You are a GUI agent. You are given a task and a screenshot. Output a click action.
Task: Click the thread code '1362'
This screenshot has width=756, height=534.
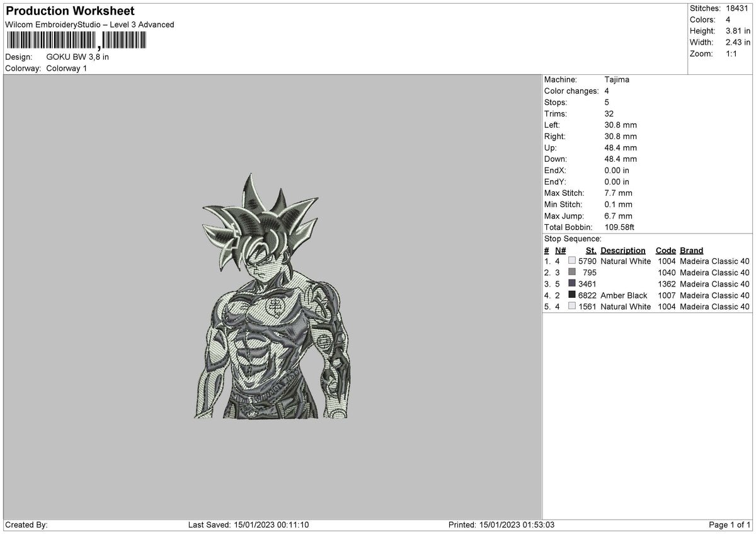tap(667, 284)
